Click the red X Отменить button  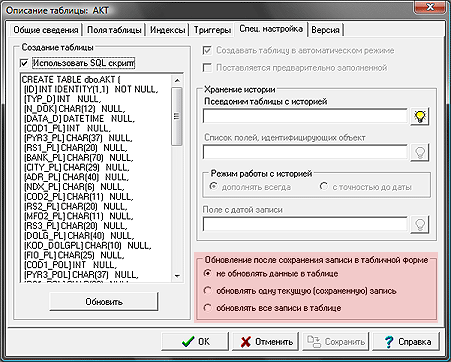tap(265, 341)
